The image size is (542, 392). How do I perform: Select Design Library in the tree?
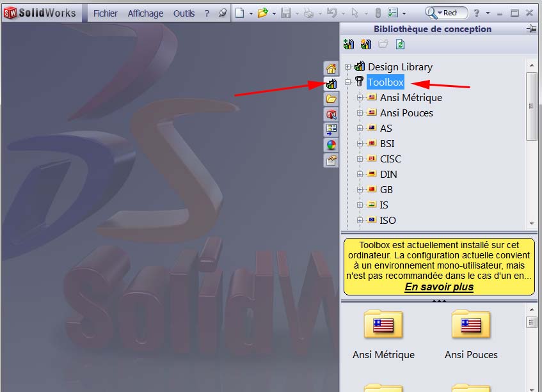tap(400, 67)
